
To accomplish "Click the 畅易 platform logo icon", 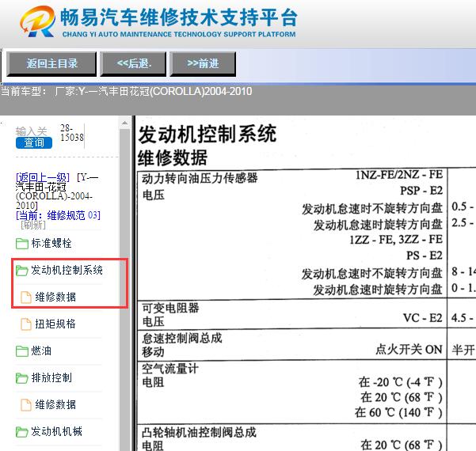I will tap(38, 21).
